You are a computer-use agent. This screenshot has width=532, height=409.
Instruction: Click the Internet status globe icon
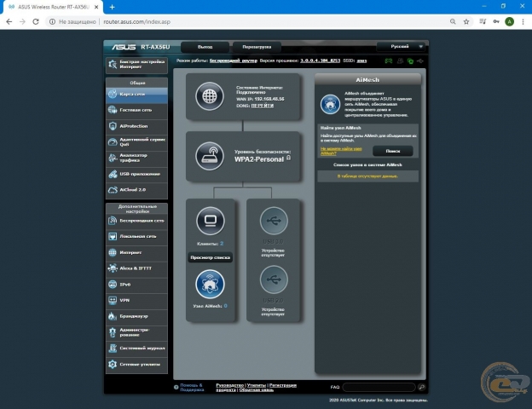click(x=210, y=96)
